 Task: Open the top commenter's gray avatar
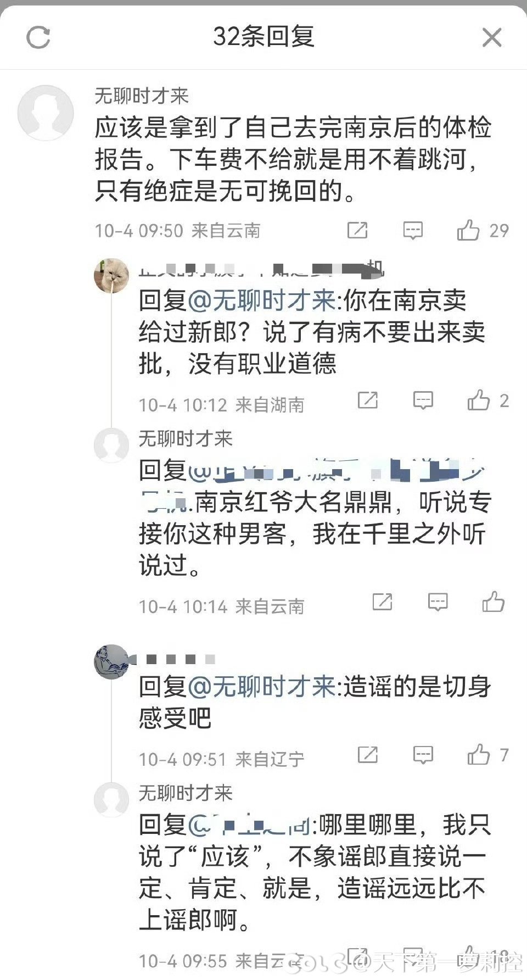click(x=46, y=113)
